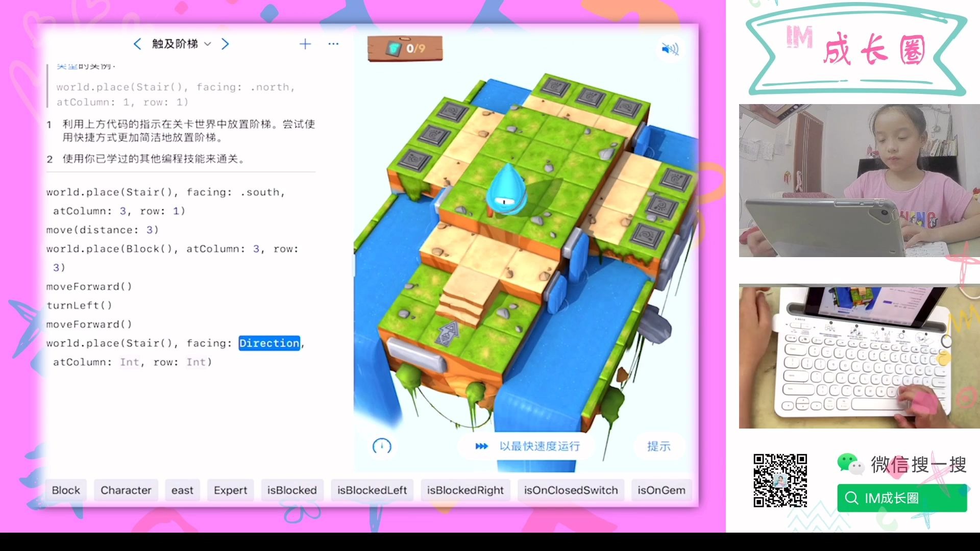The image size is (980, 551).
Task: Insert isBlockedLeft from the shortcut bar
Action: click(372, 490)
